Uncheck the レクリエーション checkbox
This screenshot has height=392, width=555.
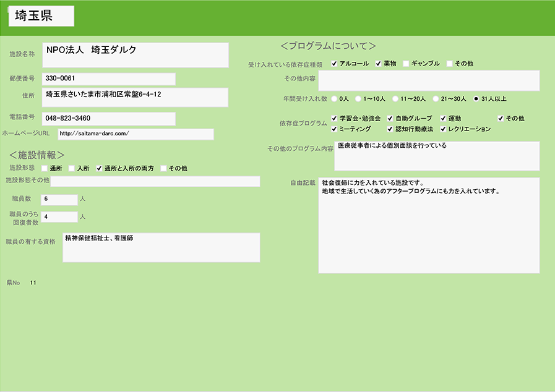pyautogui.click(x=444, y=129)
